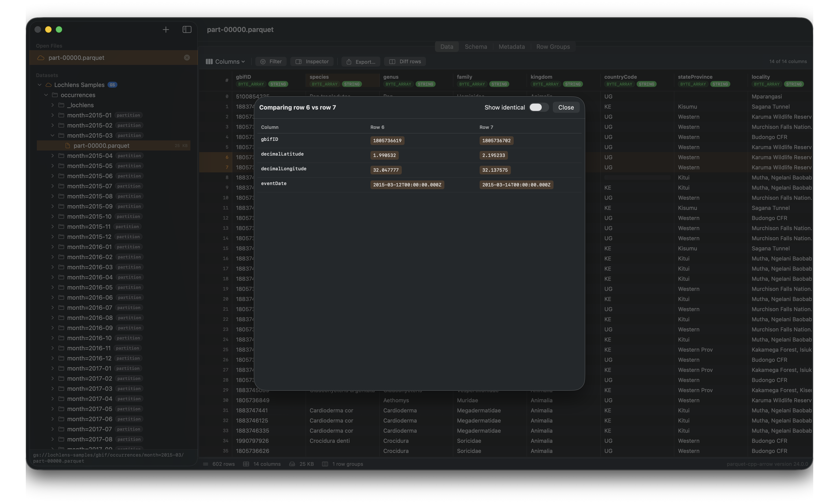Expand month=2016-06 partition
The width and height of the screenshot is (839, 504).
52,298
